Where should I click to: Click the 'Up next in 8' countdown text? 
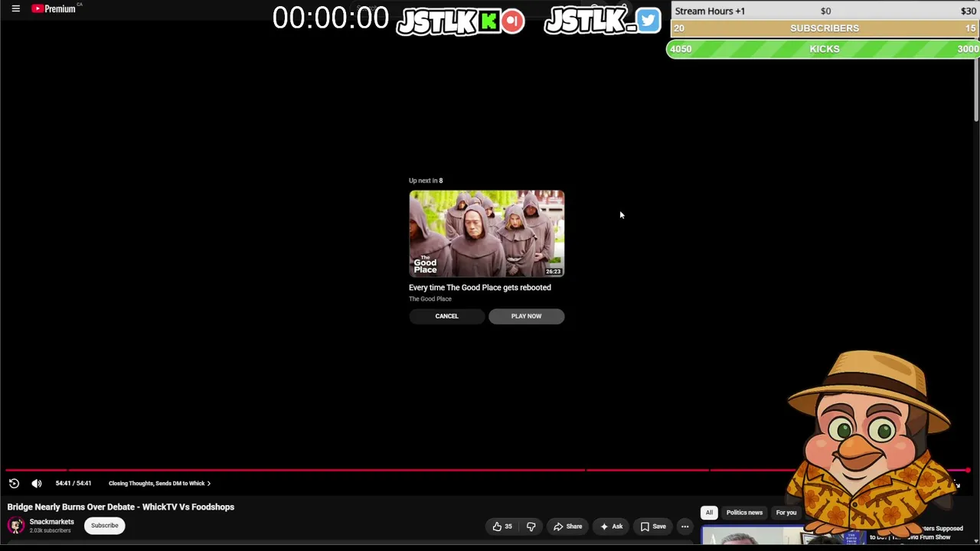point(426,181)
